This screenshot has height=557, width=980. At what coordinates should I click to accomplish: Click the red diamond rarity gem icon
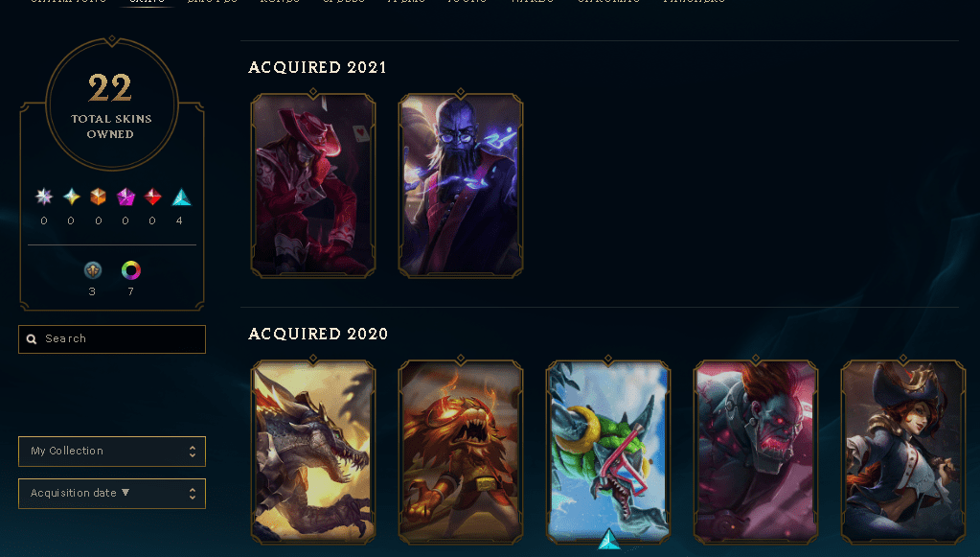(x=152, y=197)
